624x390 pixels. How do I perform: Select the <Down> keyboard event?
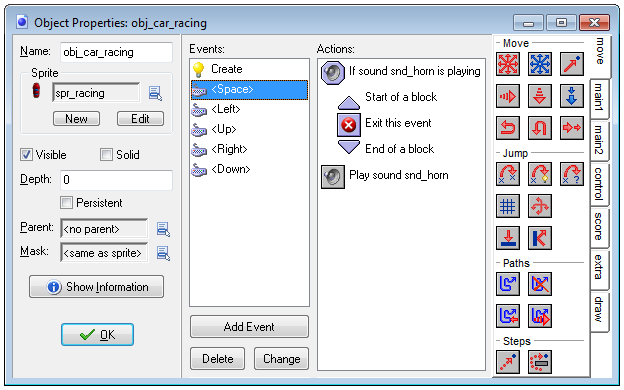pyautogui.click(x=249, y=169)
